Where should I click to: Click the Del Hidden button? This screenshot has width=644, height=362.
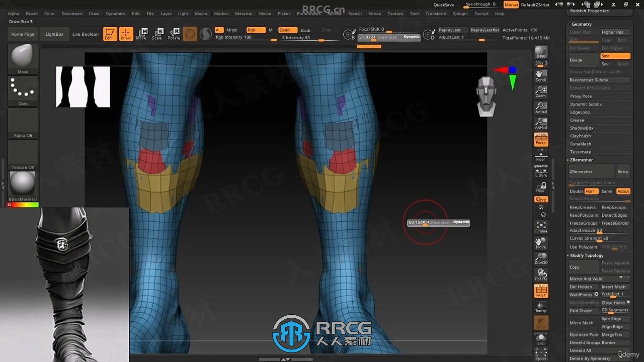[583, 287]
